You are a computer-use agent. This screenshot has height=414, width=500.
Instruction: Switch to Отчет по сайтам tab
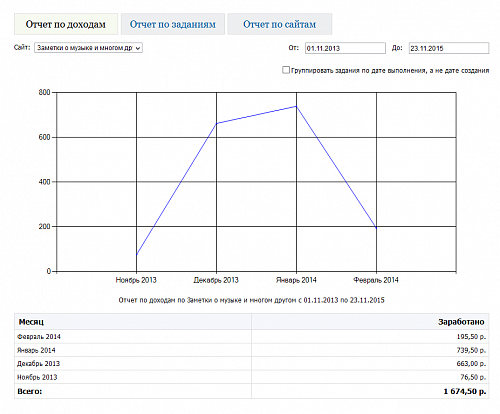pos(279,24)
